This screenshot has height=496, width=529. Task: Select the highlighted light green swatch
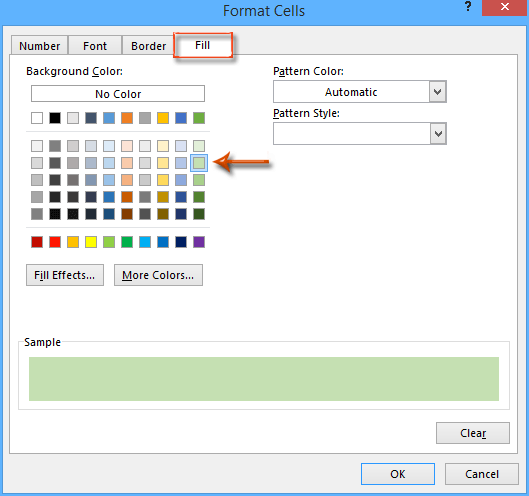point(199,163)
